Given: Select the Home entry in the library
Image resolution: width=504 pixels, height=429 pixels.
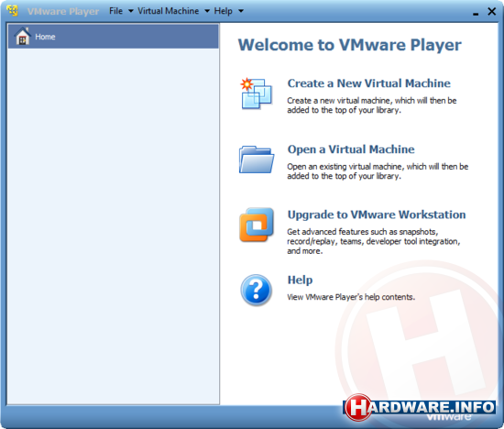Looking at the screenshot, I should pos(113,37).
